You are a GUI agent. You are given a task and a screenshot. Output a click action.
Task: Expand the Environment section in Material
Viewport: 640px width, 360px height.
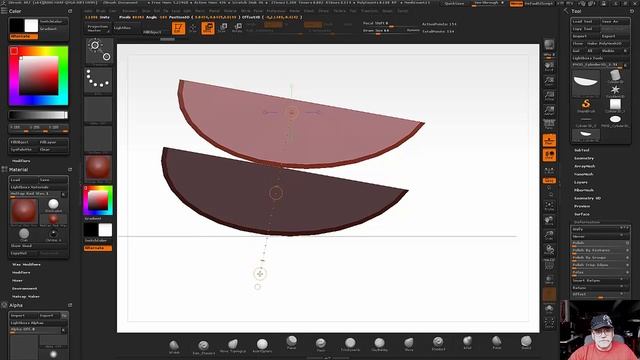(24, 289)
